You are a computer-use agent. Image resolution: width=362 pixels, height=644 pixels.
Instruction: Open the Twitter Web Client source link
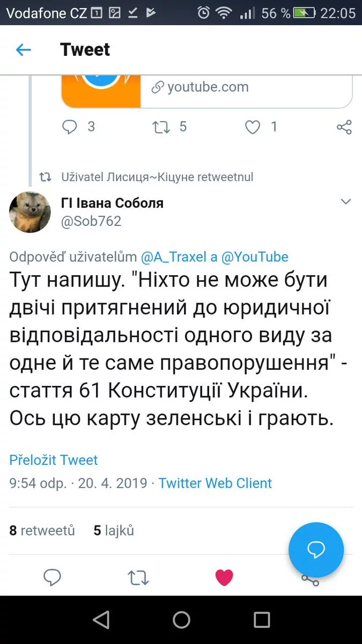tap(215, 483)
